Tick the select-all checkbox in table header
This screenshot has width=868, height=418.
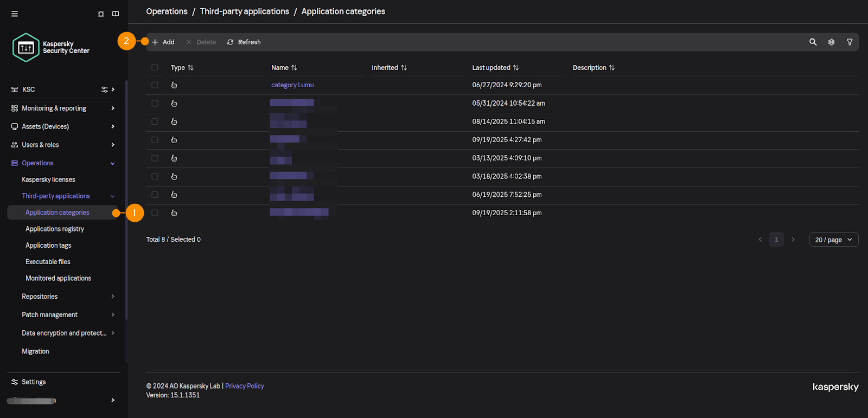pos(155,67)
